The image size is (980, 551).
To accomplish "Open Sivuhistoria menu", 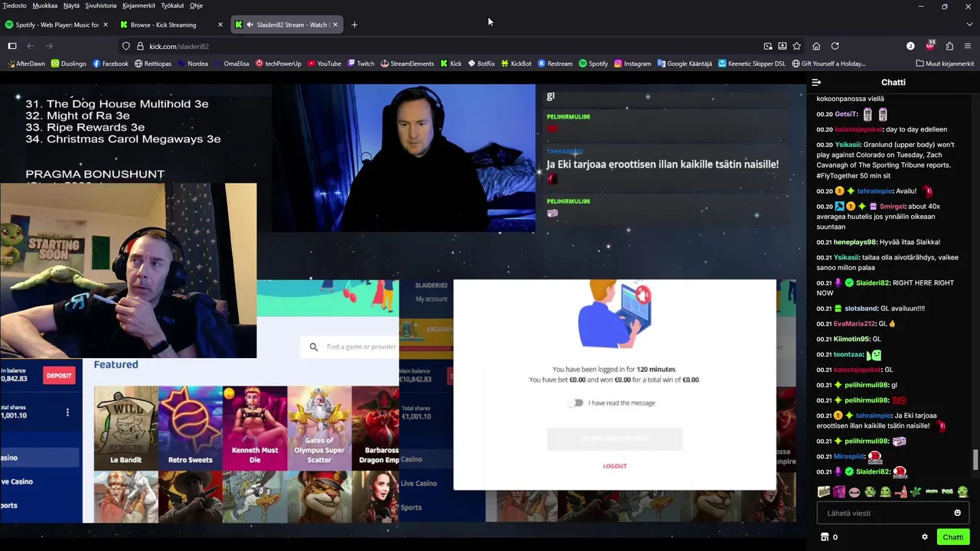I will pos(101,5).
